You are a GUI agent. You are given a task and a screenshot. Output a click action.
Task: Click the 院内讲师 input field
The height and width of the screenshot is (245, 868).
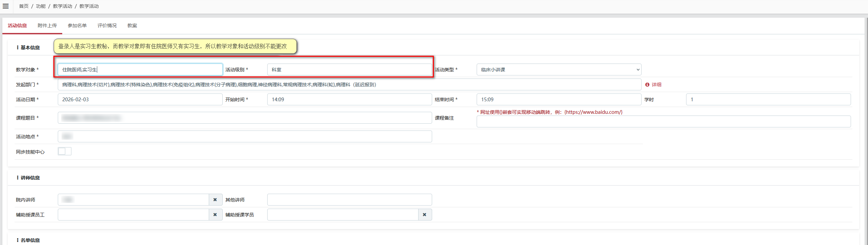pos(133,200)
